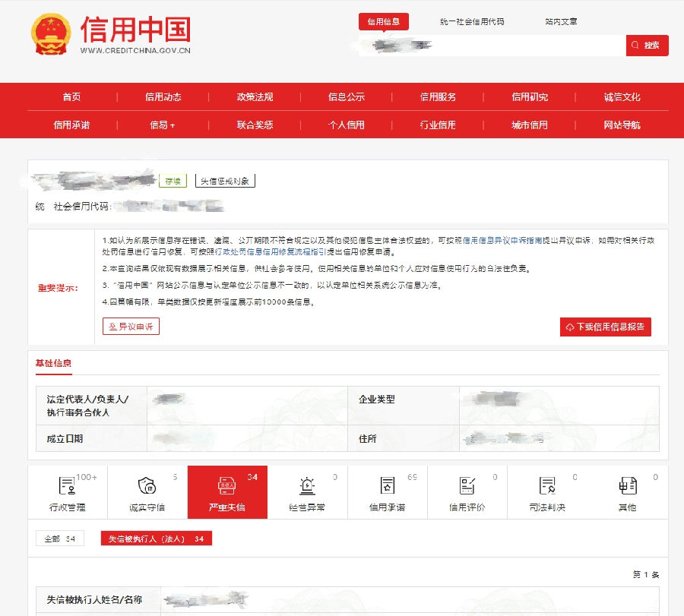The width and height of the screenshot is (684, 616).
Task: Switch to 统一社会信用代码 search tab
Action: 472,22
